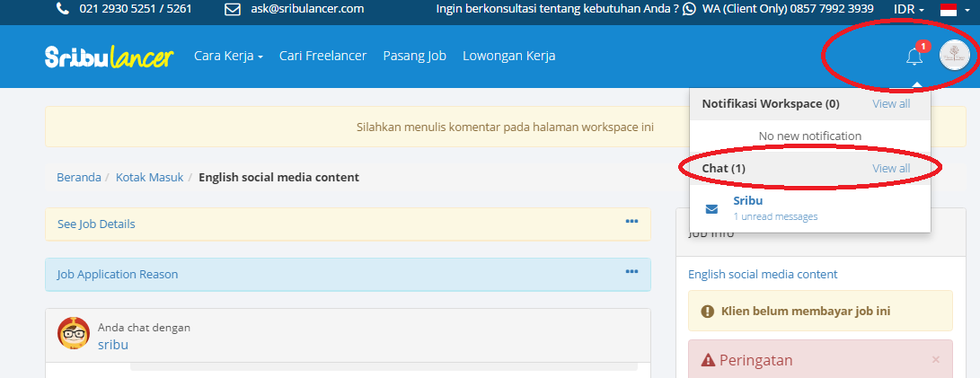
Task: Open the Sribu unread chat entry
Action: coord(810,208)
